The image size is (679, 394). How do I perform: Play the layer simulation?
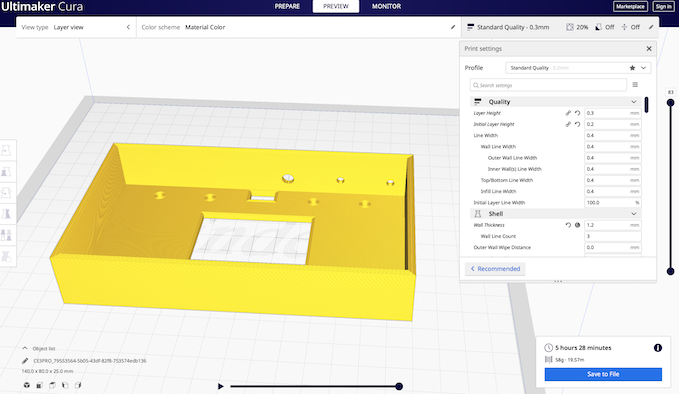220,386
